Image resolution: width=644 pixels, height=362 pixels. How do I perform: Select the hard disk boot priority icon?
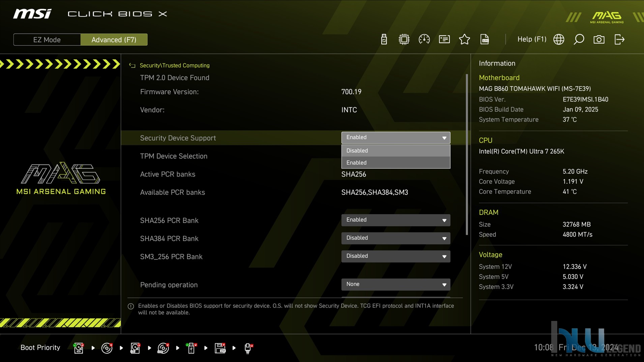click(x=79, y=348)
